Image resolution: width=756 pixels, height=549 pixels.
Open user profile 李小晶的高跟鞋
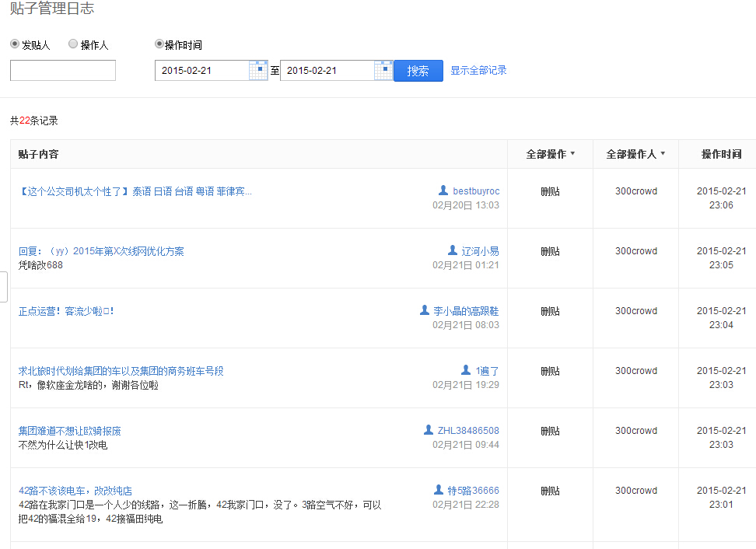click(466, 311)
